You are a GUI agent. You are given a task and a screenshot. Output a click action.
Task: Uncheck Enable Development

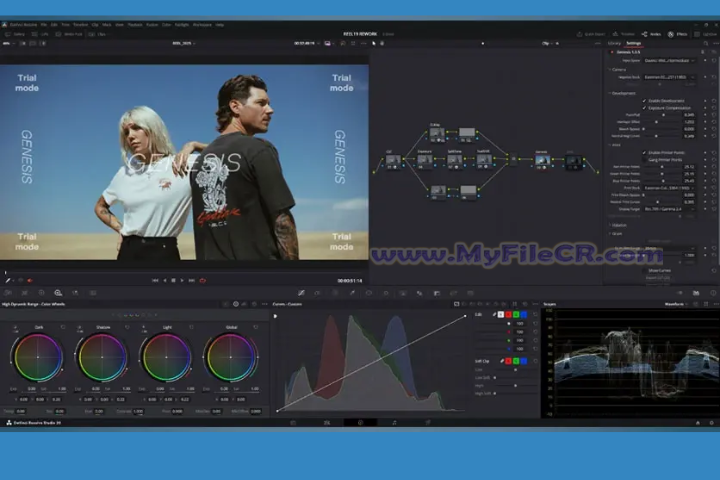point(644,101)
